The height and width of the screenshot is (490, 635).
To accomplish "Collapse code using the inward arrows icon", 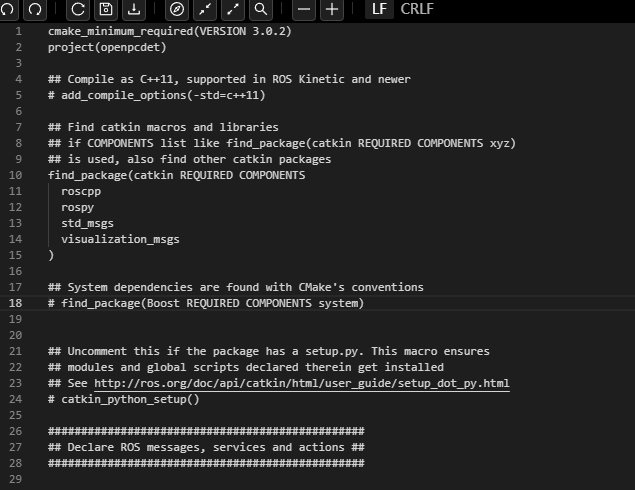I will click(205, 9).
